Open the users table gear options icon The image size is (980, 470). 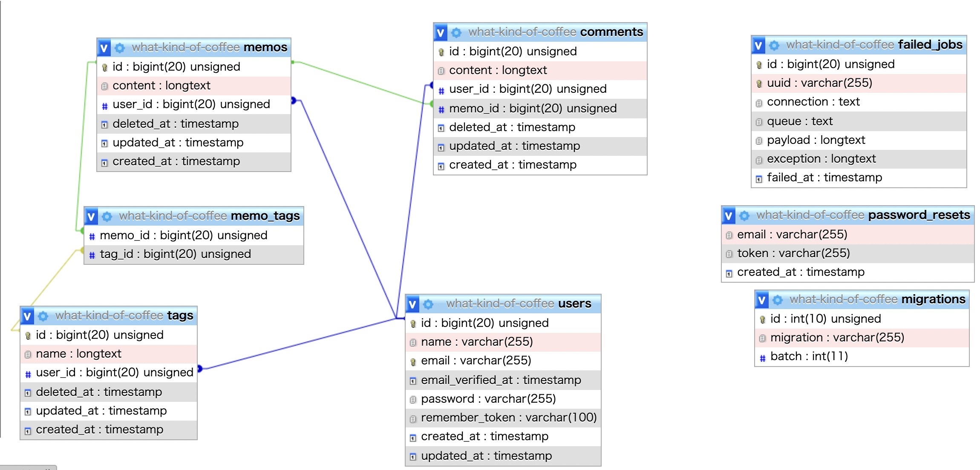coord(428,304)
